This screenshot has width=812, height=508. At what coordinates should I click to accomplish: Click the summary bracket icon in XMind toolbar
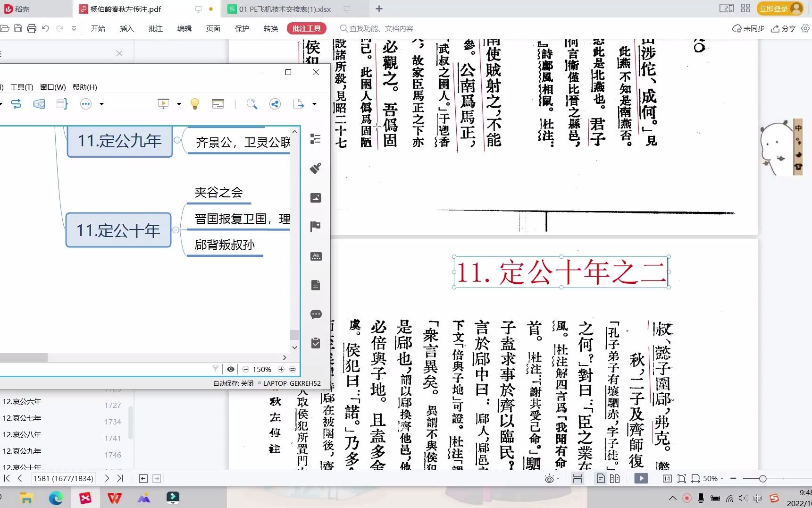(62, 104)
